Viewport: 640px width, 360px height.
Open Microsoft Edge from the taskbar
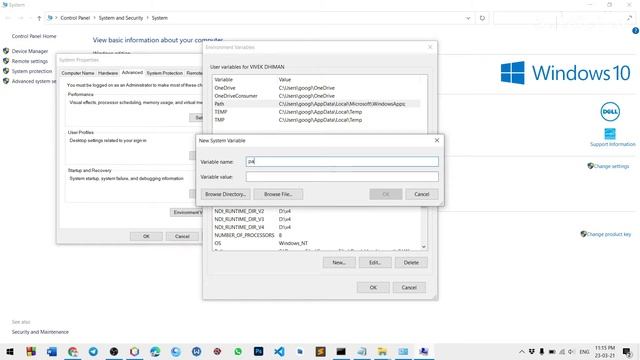coord(155,351)
